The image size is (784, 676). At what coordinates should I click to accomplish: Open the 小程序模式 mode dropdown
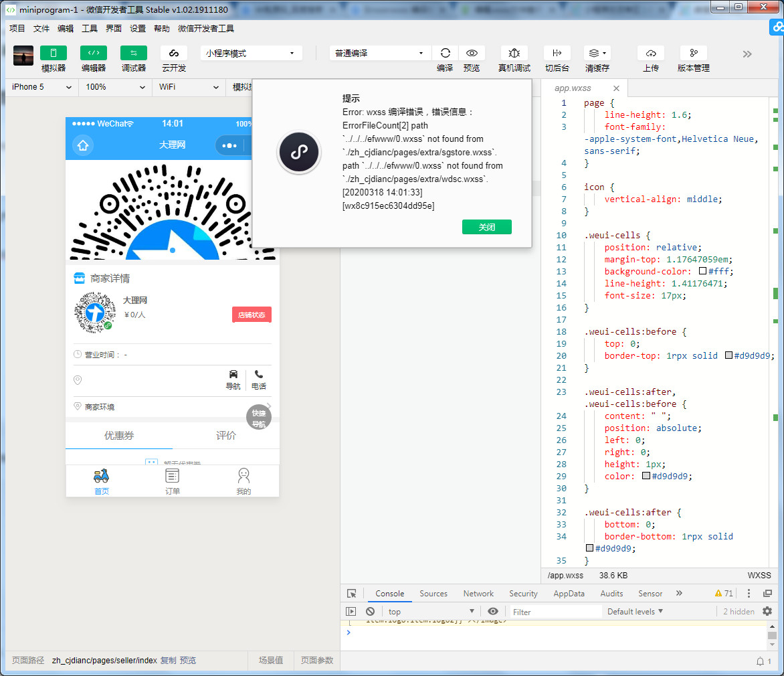pyautogui.click(x=251, y=53)
